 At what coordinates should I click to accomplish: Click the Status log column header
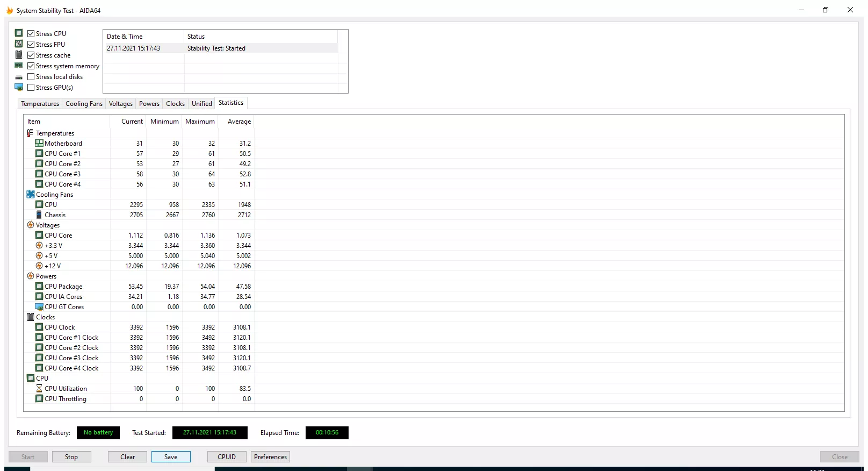tap(261, 37)
